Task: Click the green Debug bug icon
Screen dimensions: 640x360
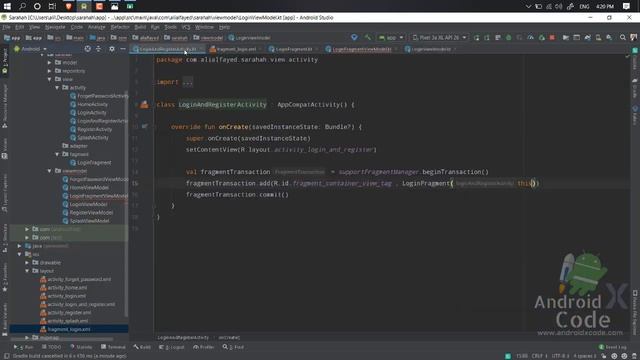Action: click(x=509, y=38)
